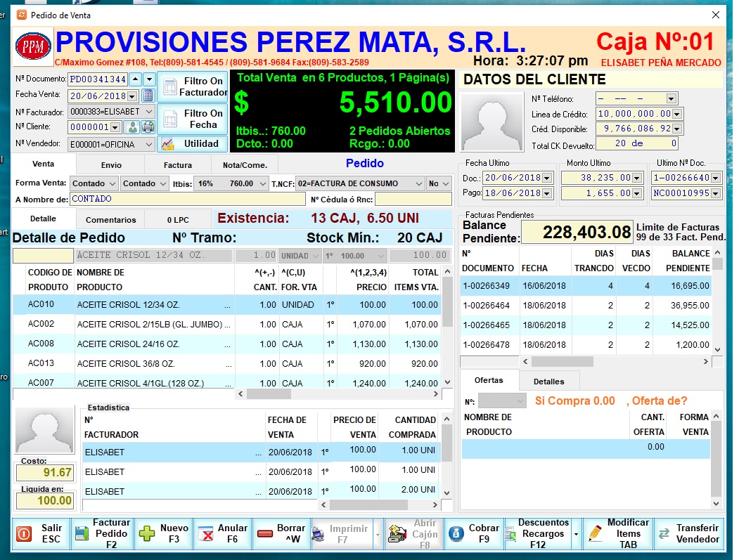Void the order using Anular F6

click(x=222, y=533)
